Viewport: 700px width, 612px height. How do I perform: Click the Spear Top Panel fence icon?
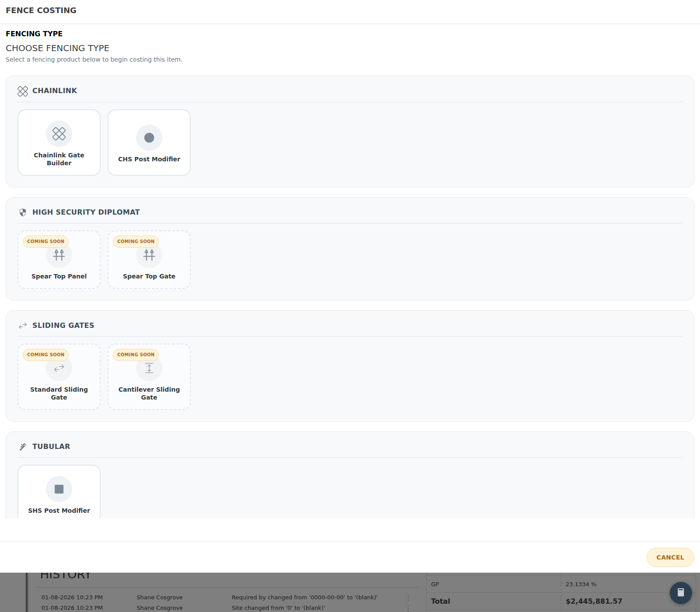59,255
